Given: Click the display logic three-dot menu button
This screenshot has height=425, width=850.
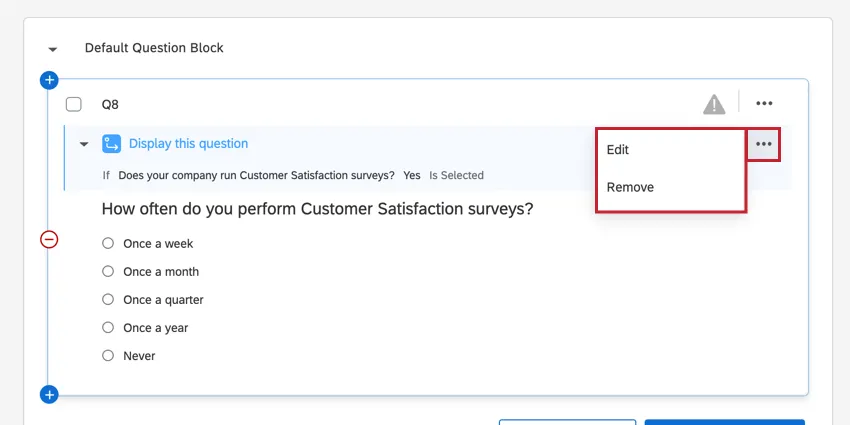Looking at the screenshot, I should (x=764, y=144).
